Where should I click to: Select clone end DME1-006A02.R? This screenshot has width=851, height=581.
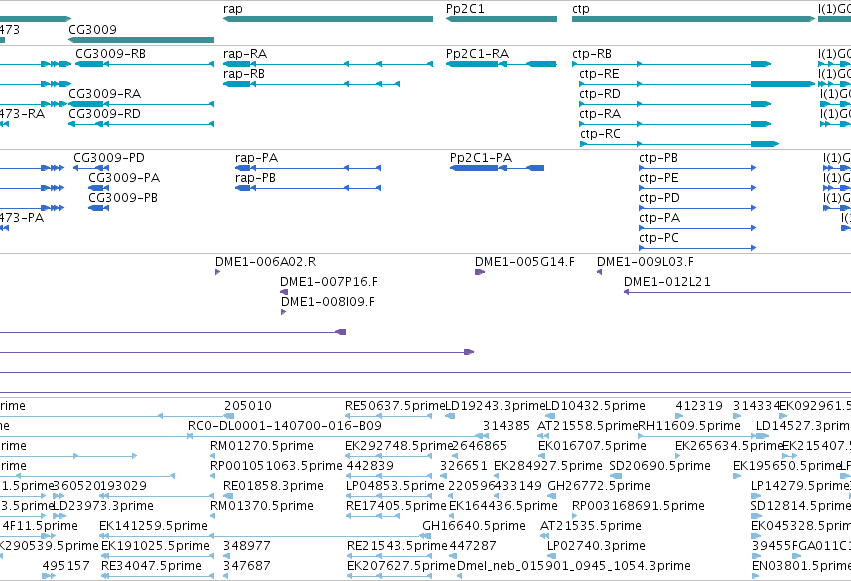point(265,262)
